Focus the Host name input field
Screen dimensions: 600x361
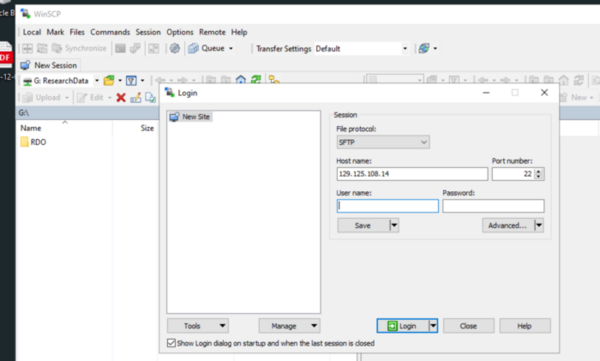point(412,174)
